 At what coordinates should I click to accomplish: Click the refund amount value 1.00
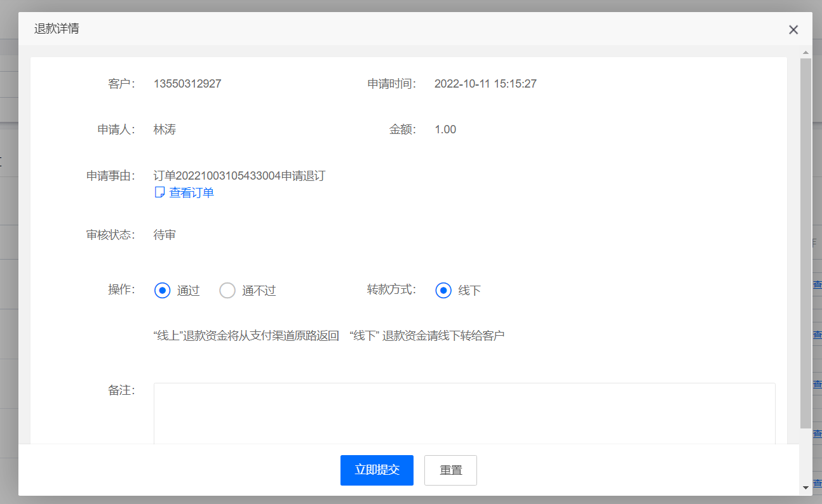445,129
